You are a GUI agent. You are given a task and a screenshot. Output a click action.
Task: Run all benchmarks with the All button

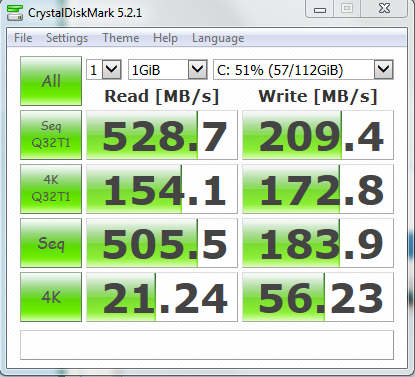click(51, 81)
